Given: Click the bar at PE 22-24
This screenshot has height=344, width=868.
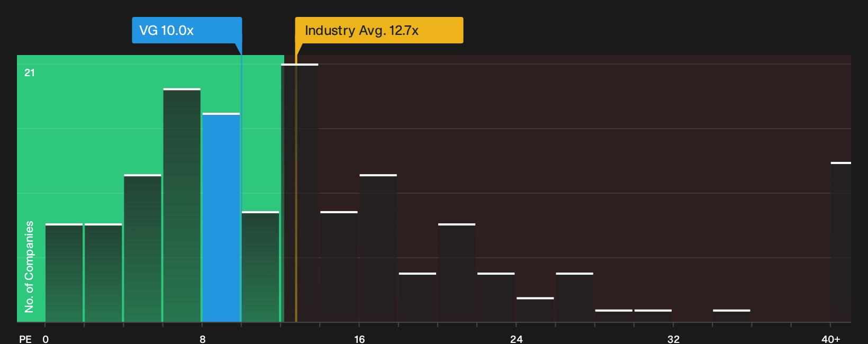Looking at the screenshot, I should click(496, 297).
